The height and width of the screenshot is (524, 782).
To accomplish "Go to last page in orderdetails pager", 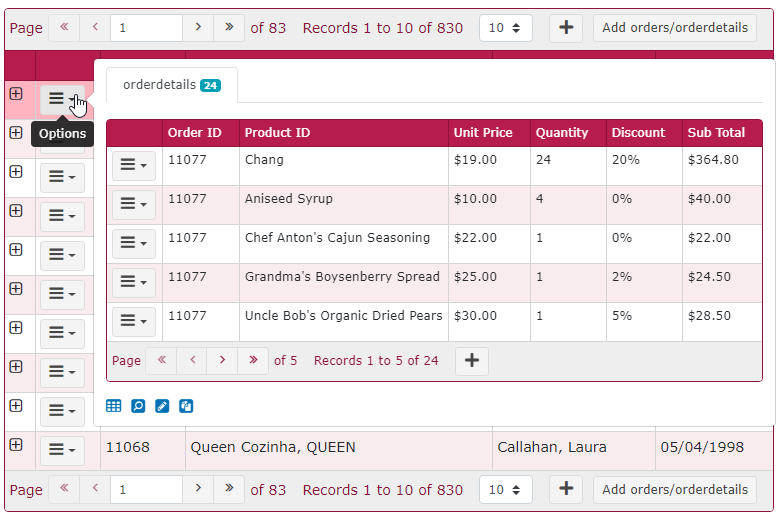I will (x=253, y=361).
